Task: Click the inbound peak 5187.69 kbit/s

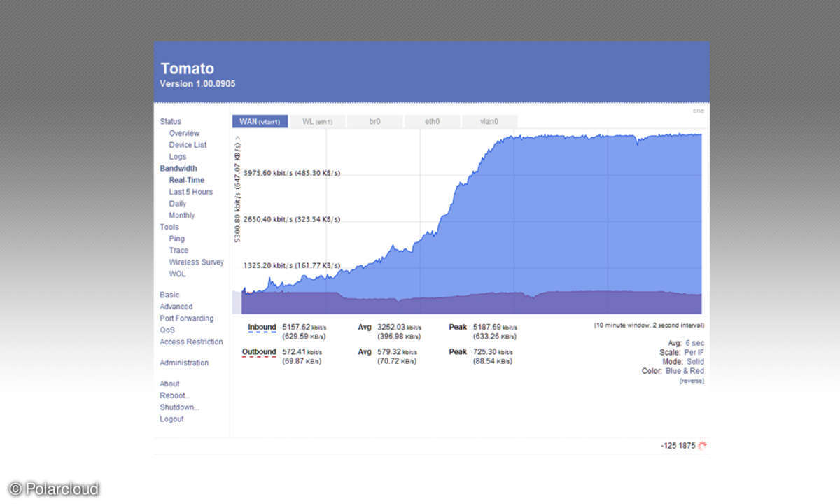Action: (495, 327)
